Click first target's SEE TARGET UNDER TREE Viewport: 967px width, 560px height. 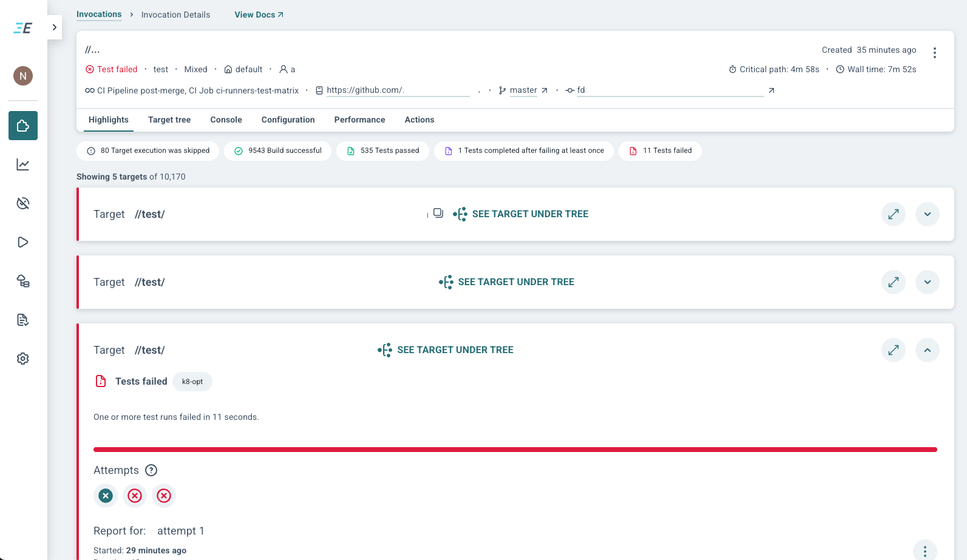click(521, 214)
